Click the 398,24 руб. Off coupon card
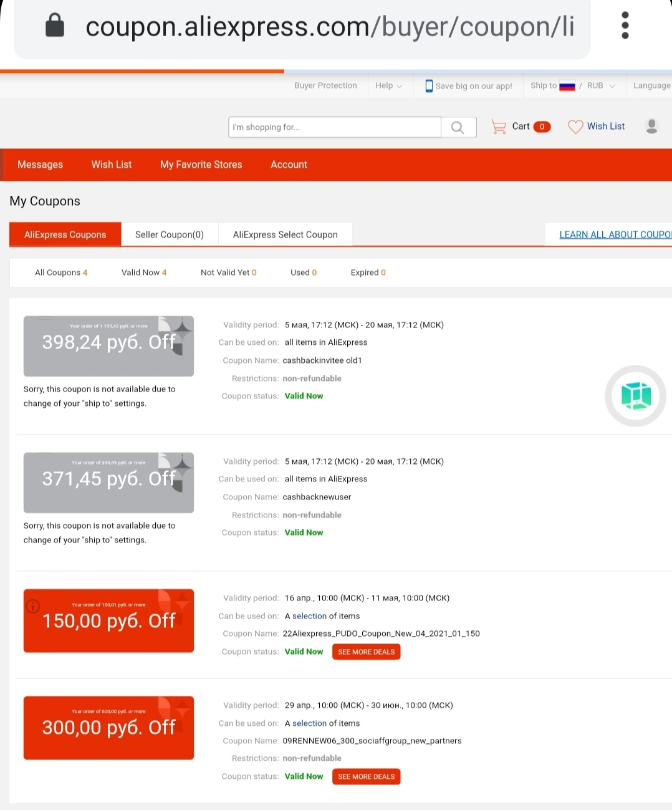Viewport: 672px width, 810px height. (x=108, y=346)
